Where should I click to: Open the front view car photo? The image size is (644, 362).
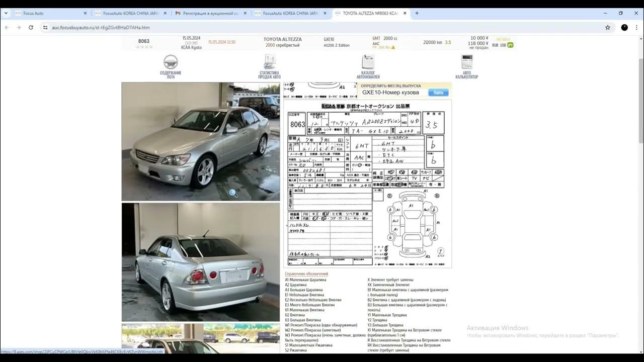coord(201,141)
